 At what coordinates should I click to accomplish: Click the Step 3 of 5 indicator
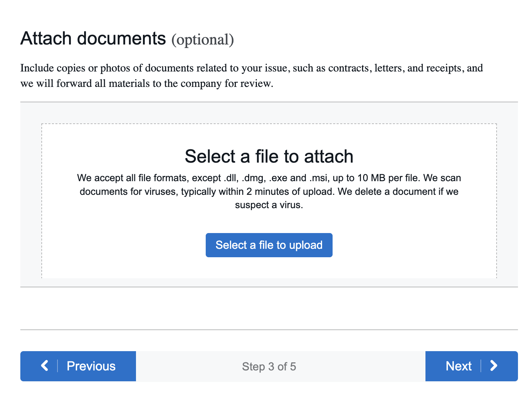269,367
